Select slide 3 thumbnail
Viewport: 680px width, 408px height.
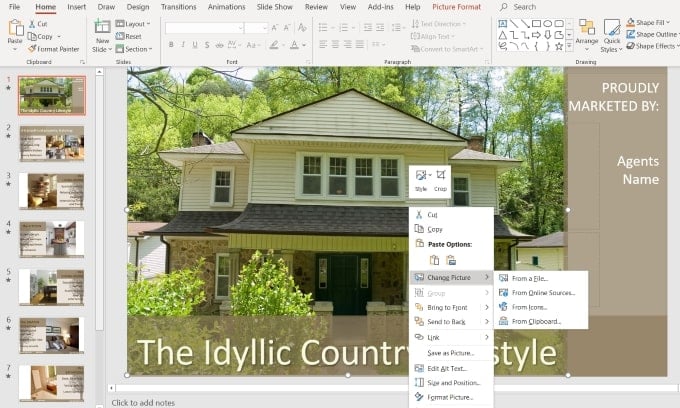point(51,190)
